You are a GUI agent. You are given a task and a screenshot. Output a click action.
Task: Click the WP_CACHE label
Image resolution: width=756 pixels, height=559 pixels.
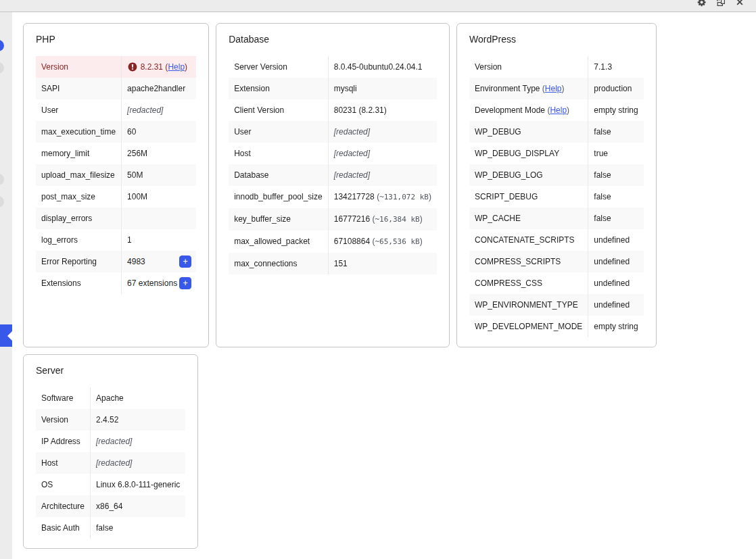(498, 218)
